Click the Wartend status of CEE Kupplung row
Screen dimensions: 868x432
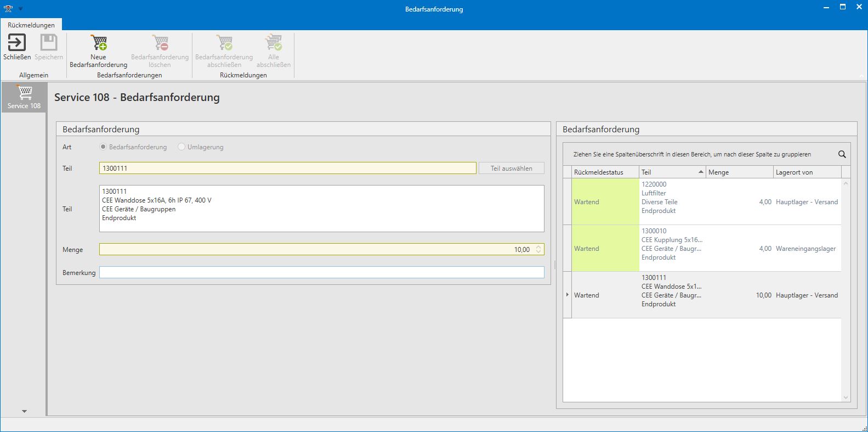pyautogui.click(x=605, y=248)
